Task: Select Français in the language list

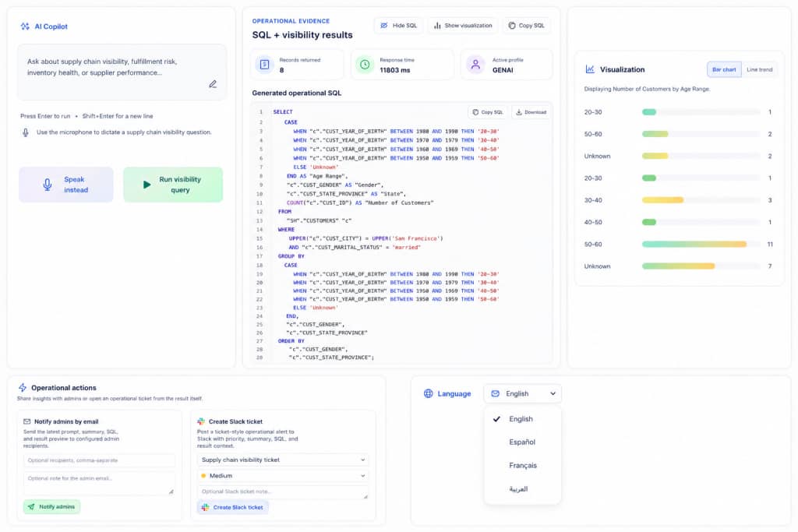Action: [523, 466]
